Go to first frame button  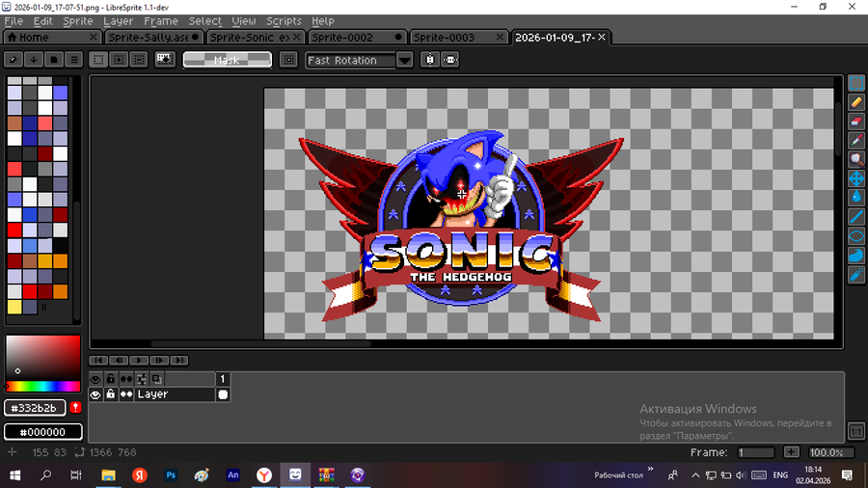pos(98,360)
